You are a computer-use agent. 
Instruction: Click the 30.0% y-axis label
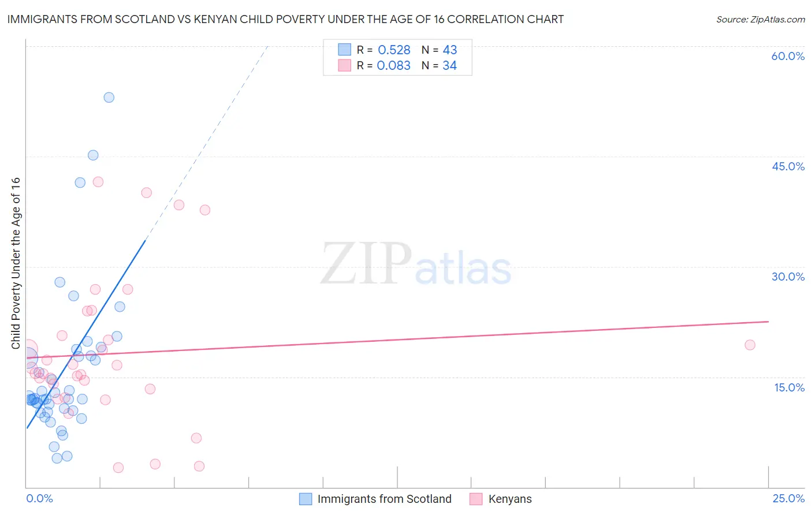[x=788, y=277]
